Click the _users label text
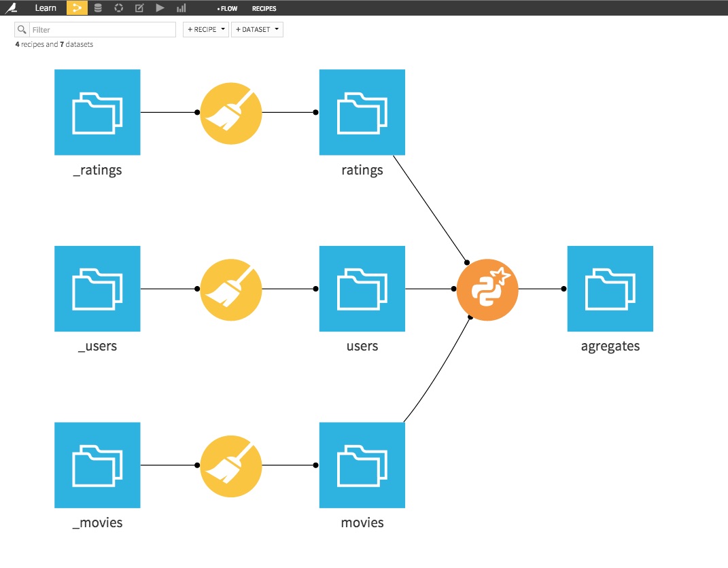 point(97,347)
